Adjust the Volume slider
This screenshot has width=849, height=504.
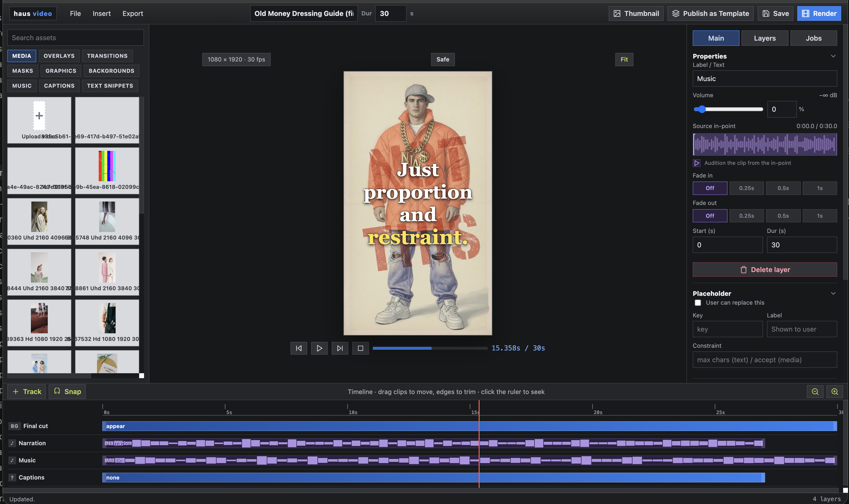728,109
